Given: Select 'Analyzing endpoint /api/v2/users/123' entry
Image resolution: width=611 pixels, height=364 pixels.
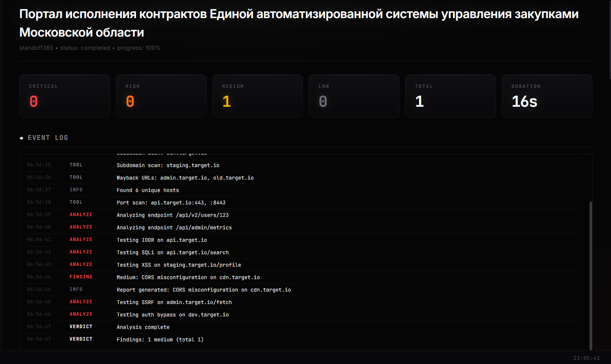Looking at the screenshot, I should (304, 215).
